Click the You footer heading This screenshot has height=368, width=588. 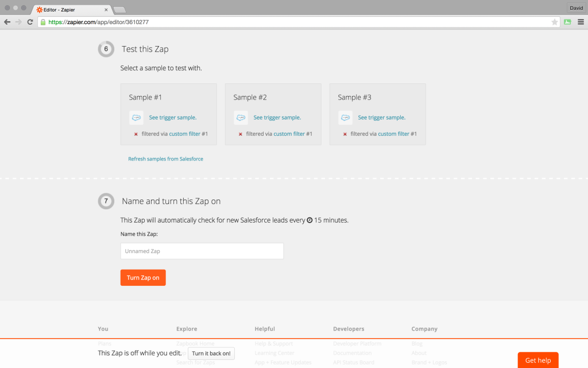pyautogui.click(x=103, y=329)
